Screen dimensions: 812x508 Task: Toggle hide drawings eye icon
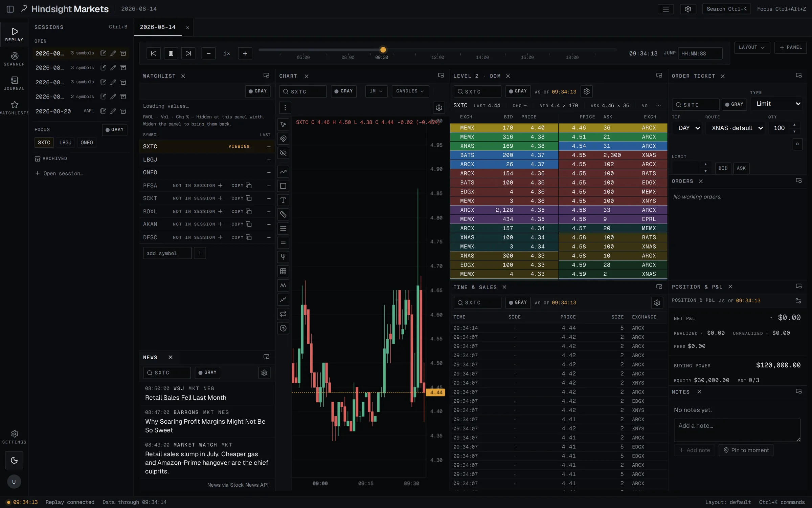coord(283,153)
